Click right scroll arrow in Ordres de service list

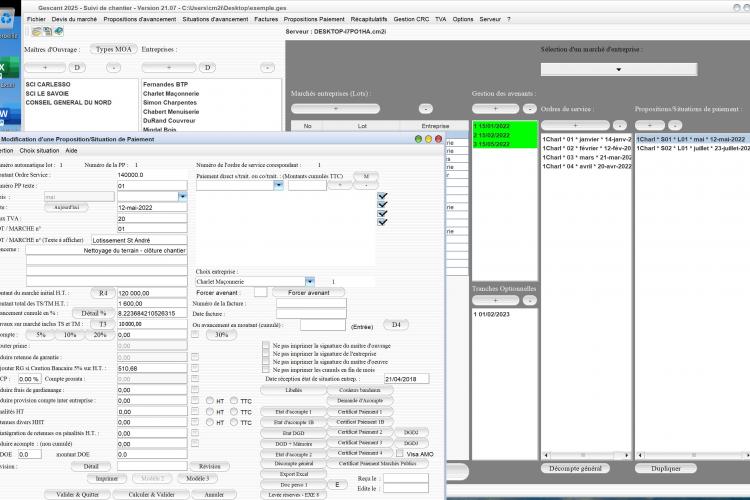(x=627, y=455)
